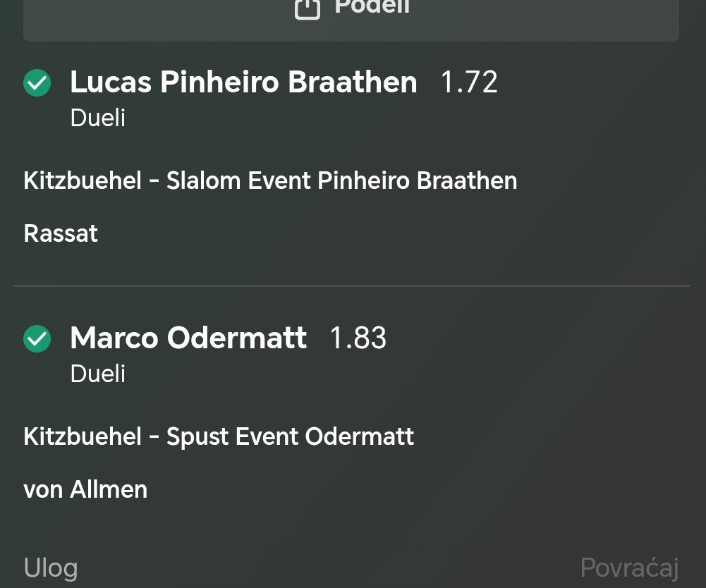Tap green checkmark next to Marco Odermatt
This screenshot has height=588, width=706.
[37, 338]
